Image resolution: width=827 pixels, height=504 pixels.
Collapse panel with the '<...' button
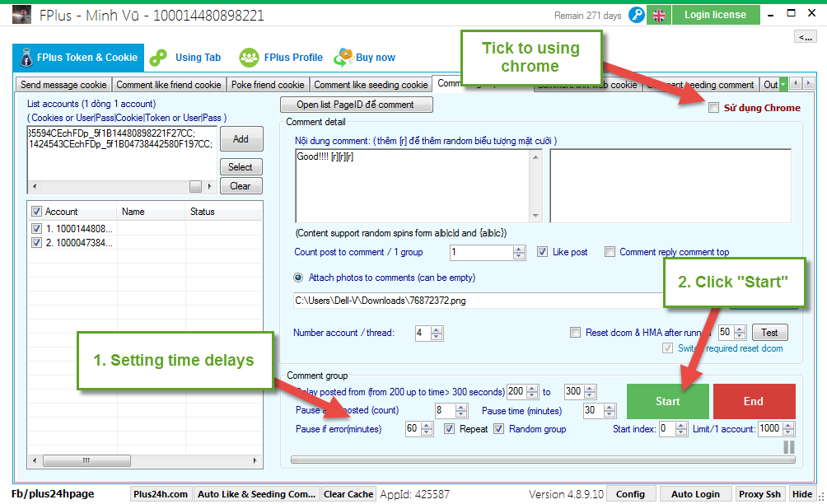tap(805, 37)
